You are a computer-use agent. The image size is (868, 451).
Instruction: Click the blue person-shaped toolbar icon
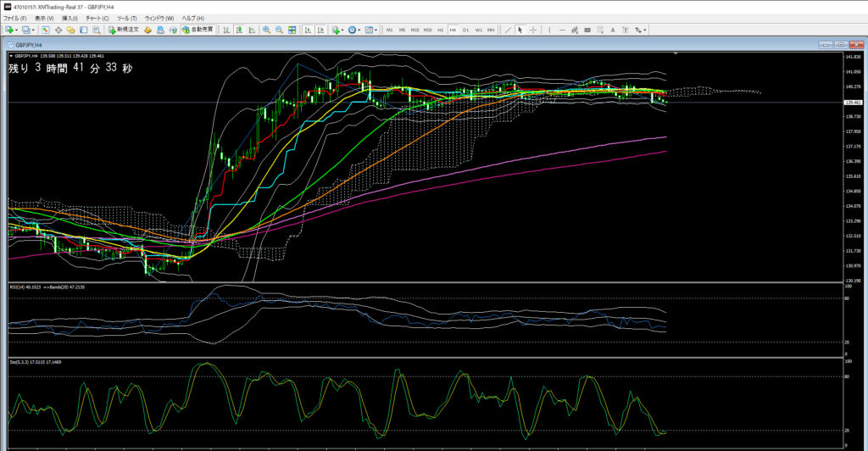click(x=160, y=30)
